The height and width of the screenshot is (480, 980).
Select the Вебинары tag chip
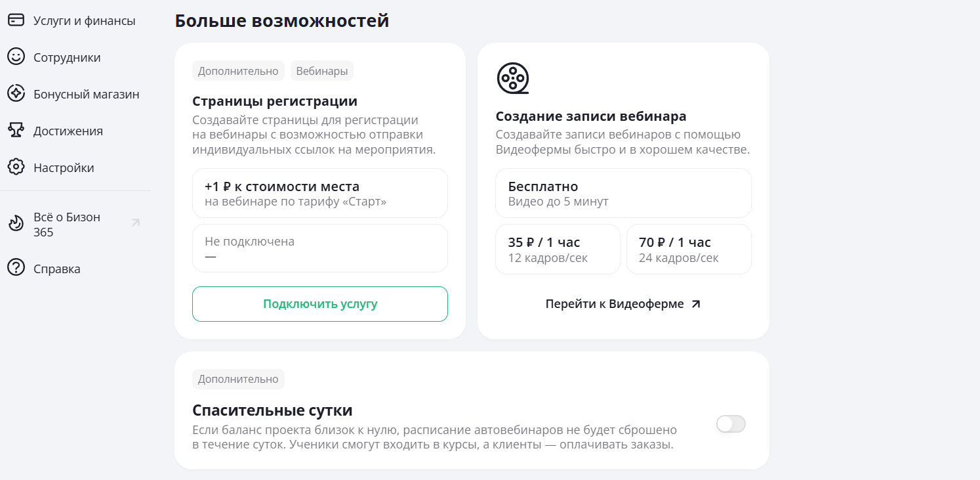[x=321, y=71]
